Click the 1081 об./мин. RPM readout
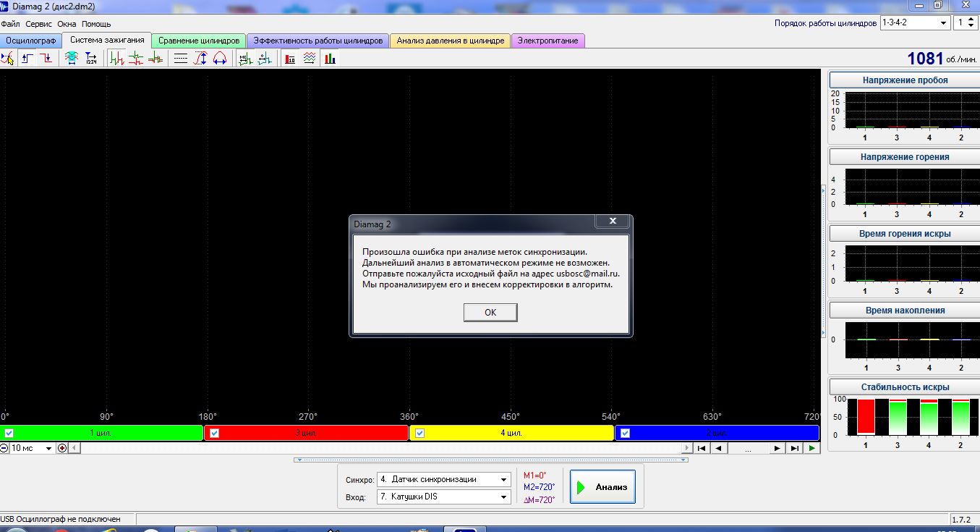980x532 pixels. click(x=941, y=59)
